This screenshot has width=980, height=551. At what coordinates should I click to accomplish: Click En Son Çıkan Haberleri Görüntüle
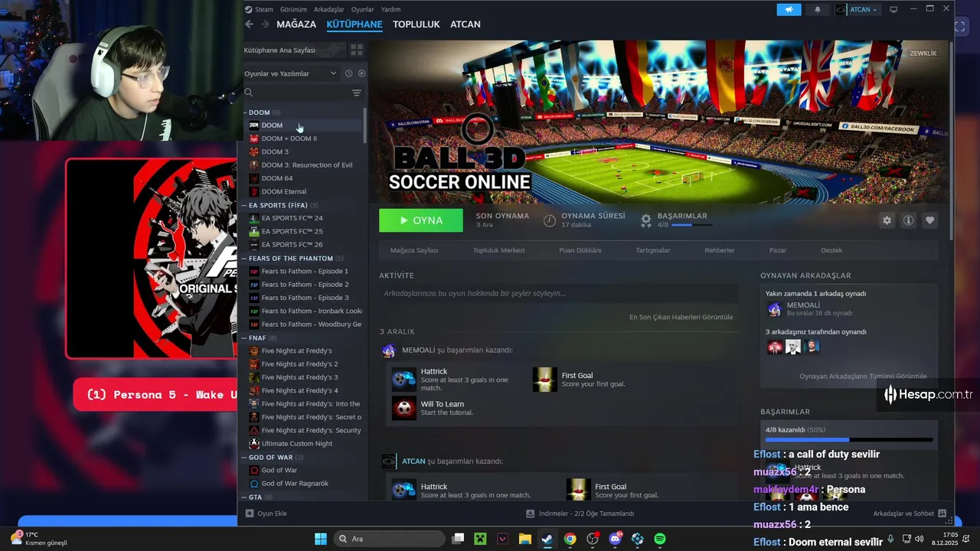(x=681, y=317)
